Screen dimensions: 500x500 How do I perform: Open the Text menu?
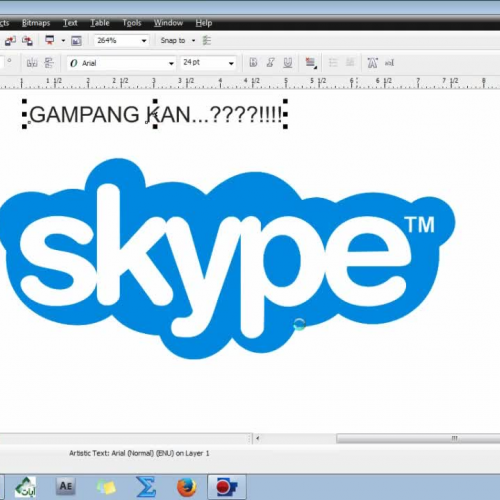click(x=70, y=23)
